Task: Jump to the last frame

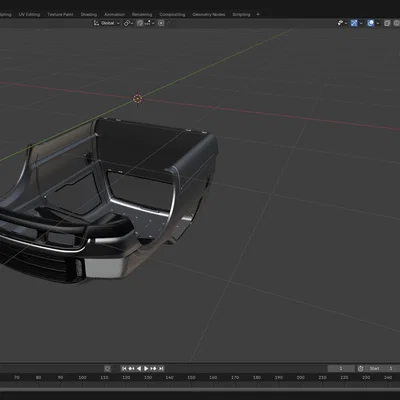Action: coord(161,368)
